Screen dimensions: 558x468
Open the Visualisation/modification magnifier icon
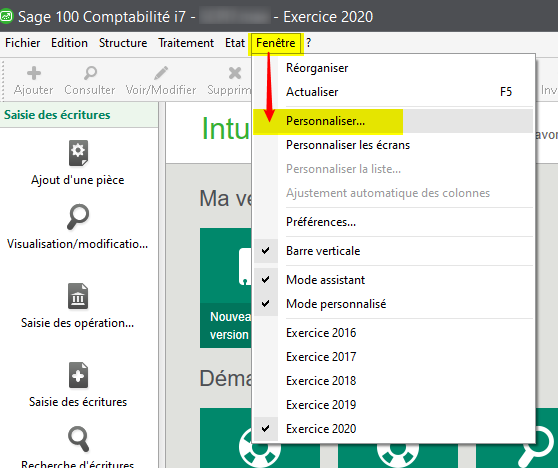click(x=78, y=217)
